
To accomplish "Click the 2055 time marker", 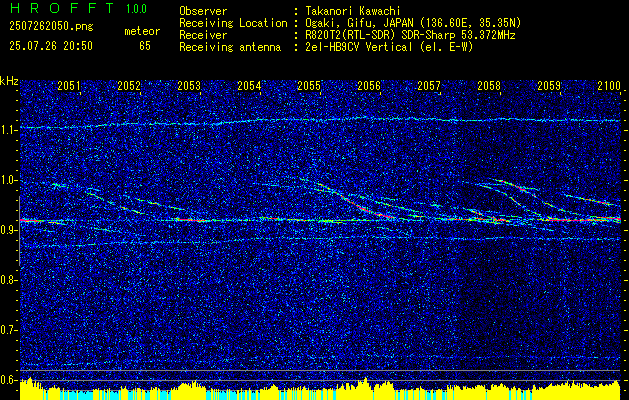I will (x=309, y=85).
